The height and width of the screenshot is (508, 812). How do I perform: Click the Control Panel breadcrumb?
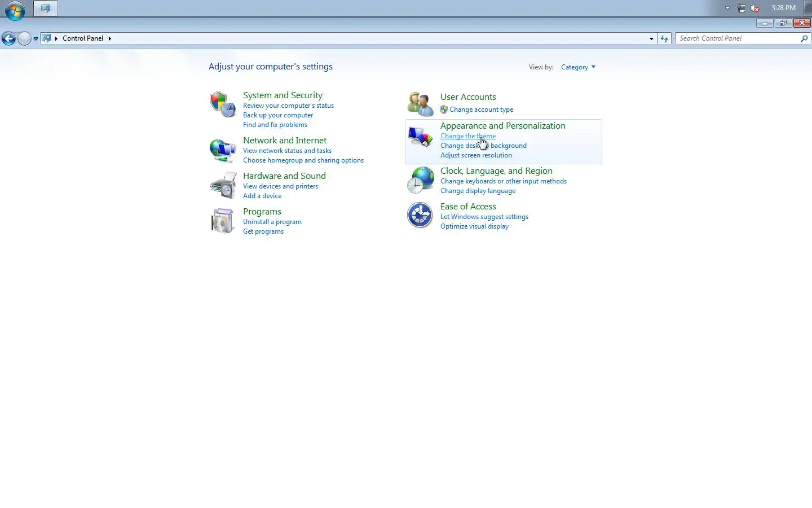pos(83,38)
